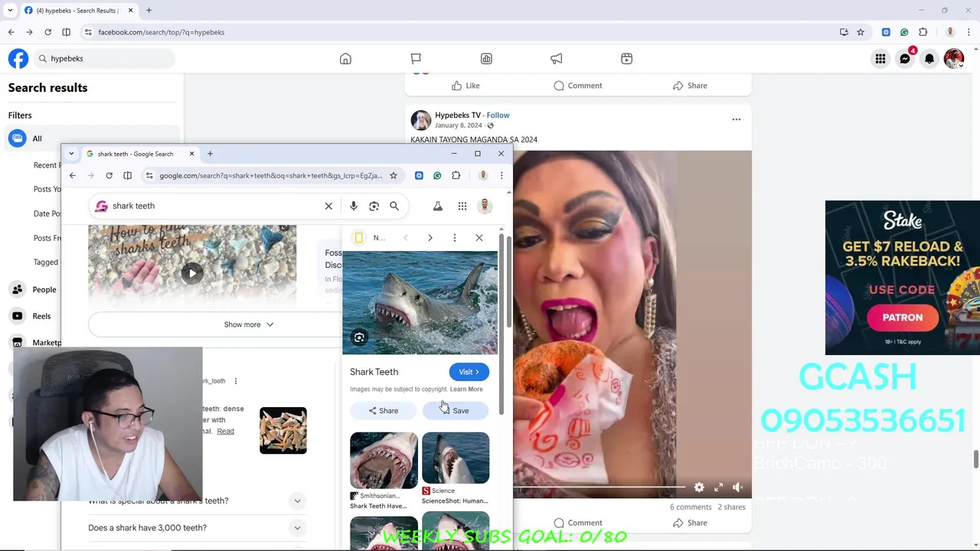Open Messenger with 4 notifications
The width and height of the screenshot is (980, 551).
coord(905,59)
